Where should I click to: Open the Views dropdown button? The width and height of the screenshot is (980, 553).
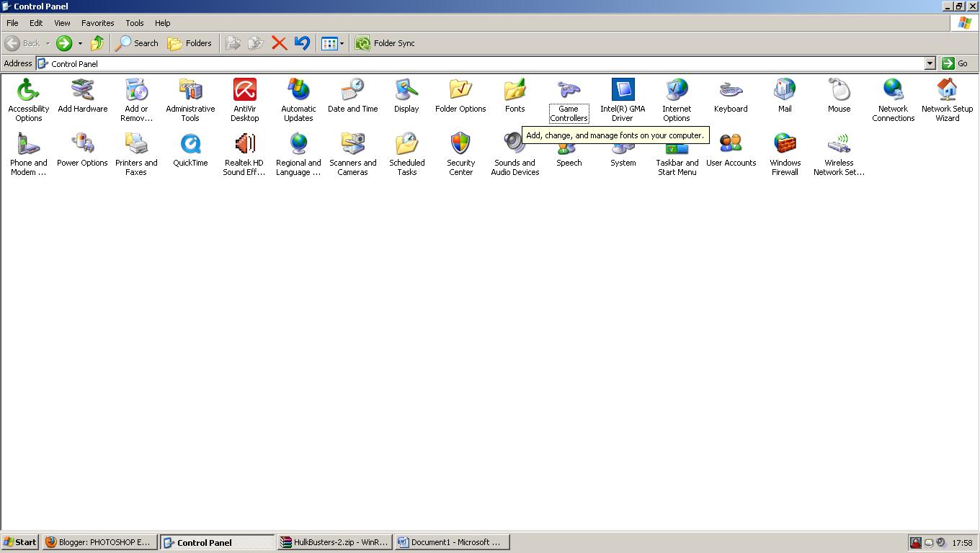pos(332,43)
